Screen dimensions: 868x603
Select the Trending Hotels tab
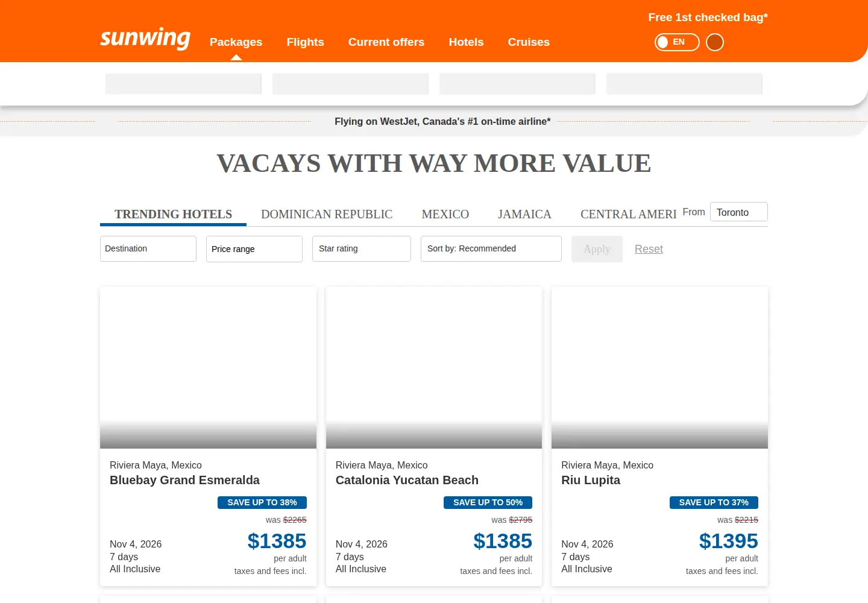click(173, 214)
